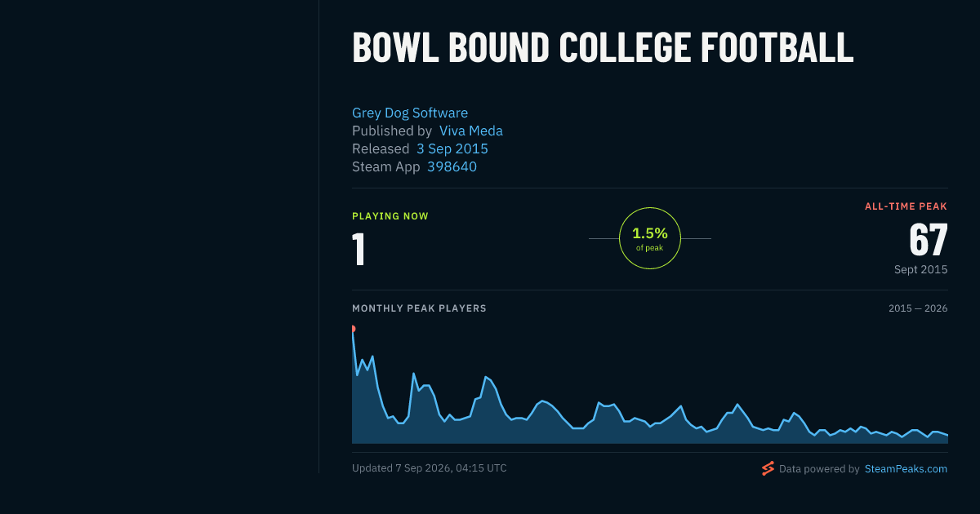Click the Updated 7 Sep 2026 timestamp
The height and width of the screenshot is (514, 980).
pos(430,468)
